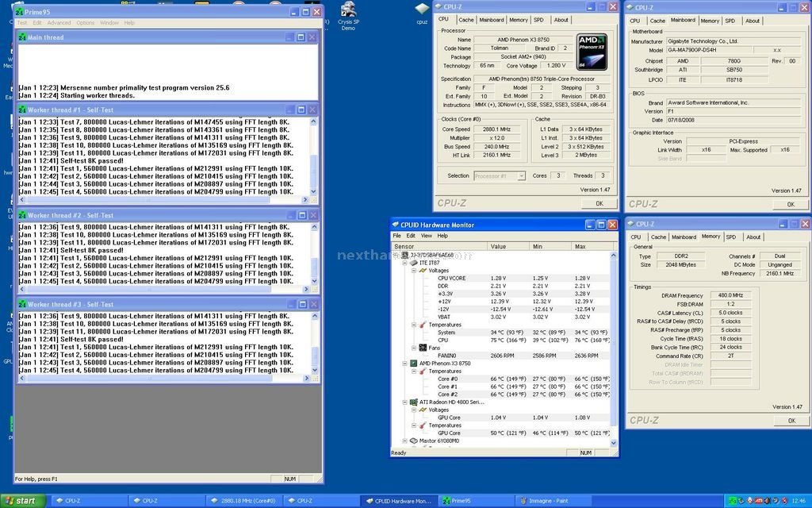The height and width of the screenshot is (508, 812).
Task: Switch to Prime95 from the taskbar
Action: pos(476,501)
